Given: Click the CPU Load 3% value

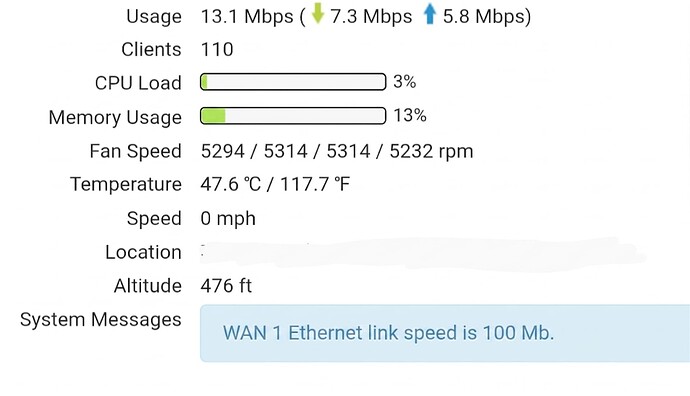Looking at the screenshot, I should 404,82.
